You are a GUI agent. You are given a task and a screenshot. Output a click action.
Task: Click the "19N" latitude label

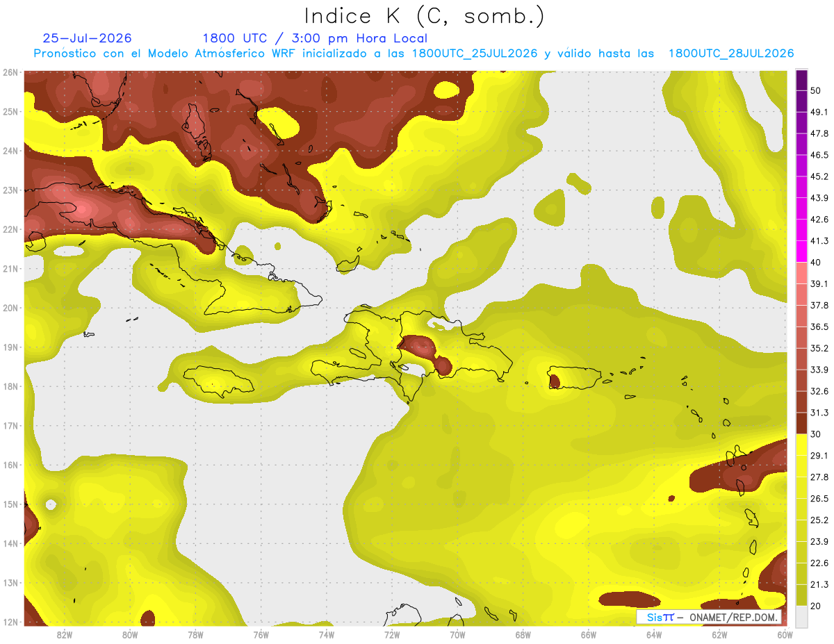(10, 347)
